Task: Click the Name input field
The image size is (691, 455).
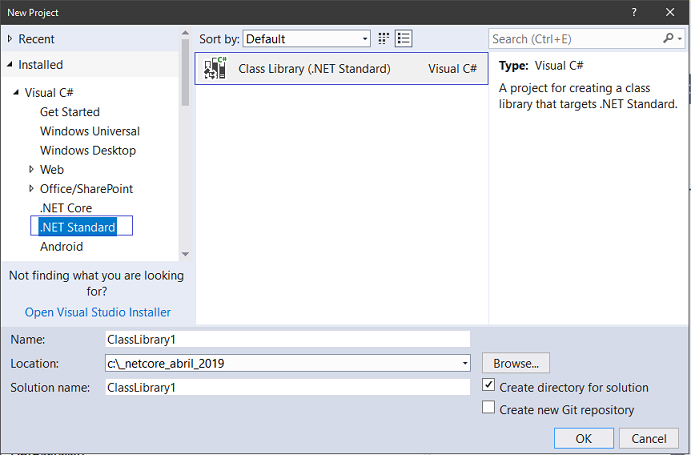Action: 288,339
